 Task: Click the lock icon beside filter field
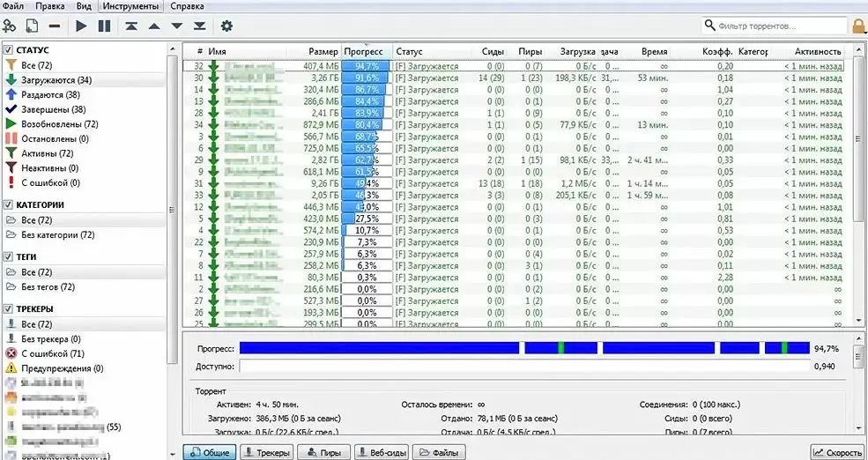tap(858, 26)
